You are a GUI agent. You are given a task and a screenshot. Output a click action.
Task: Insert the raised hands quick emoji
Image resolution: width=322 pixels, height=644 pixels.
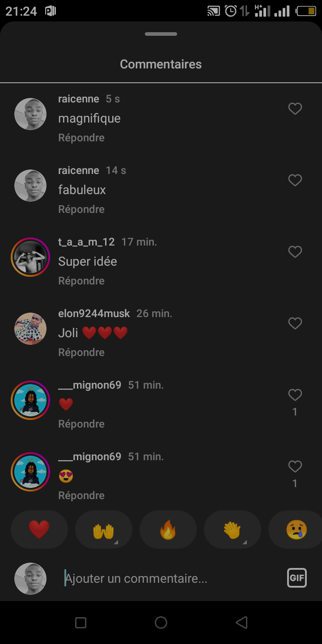(x=103, y=530)
